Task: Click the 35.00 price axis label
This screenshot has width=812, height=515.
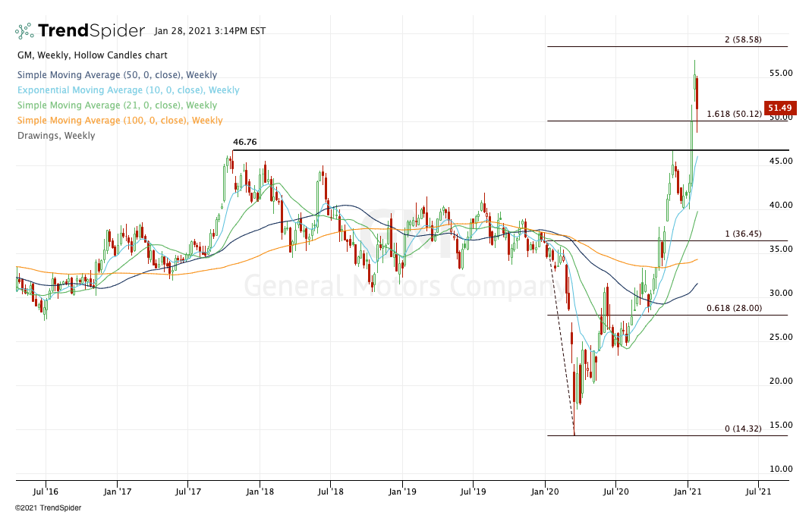Action: (781, 249)
